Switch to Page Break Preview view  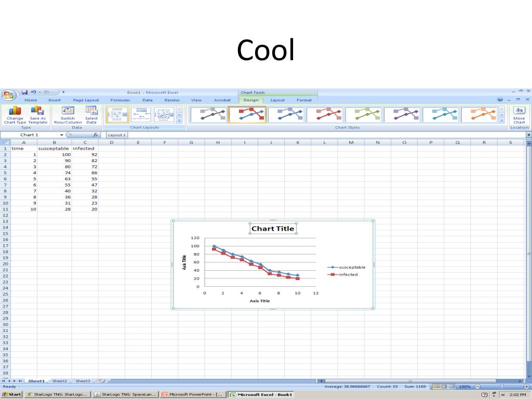pos(451,387)
